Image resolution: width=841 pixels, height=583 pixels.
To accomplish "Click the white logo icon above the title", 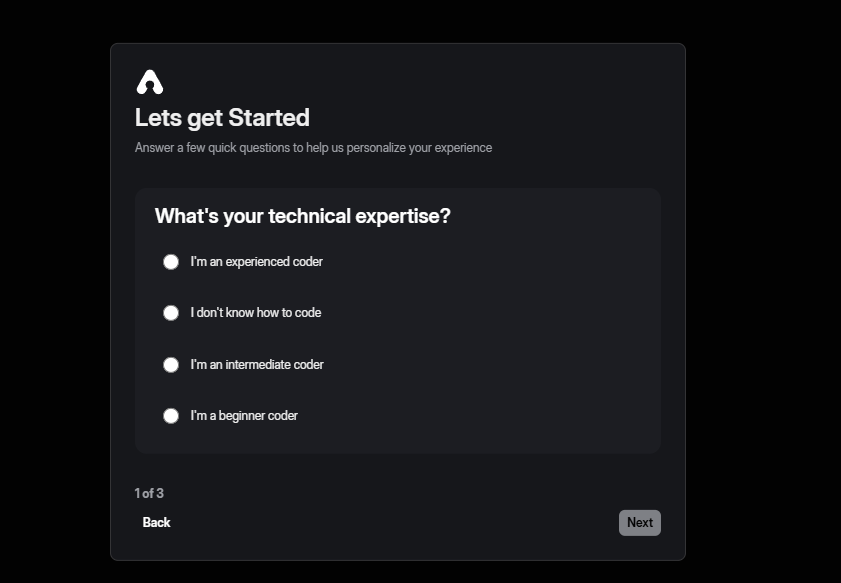I will [x=150, y=82].
